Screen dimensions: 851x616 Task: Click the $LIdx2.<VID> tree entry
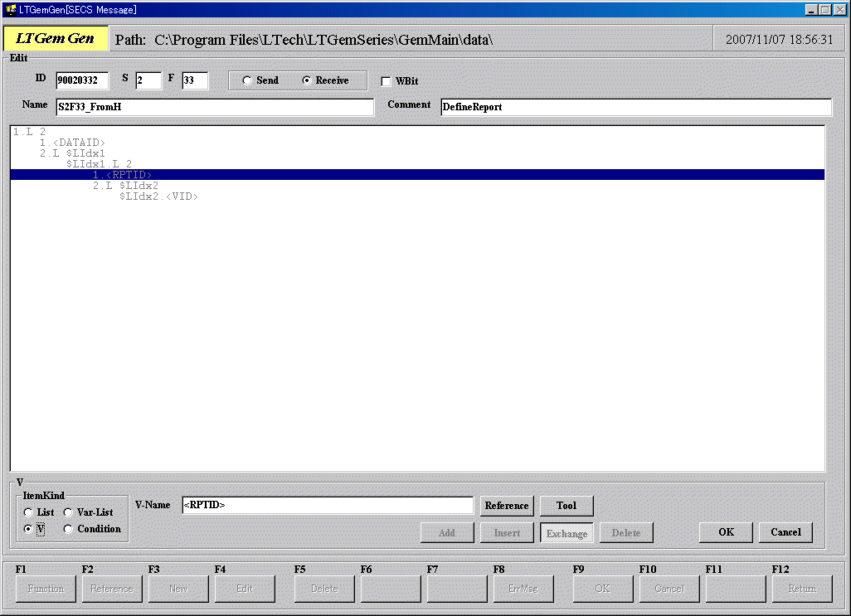158,196
